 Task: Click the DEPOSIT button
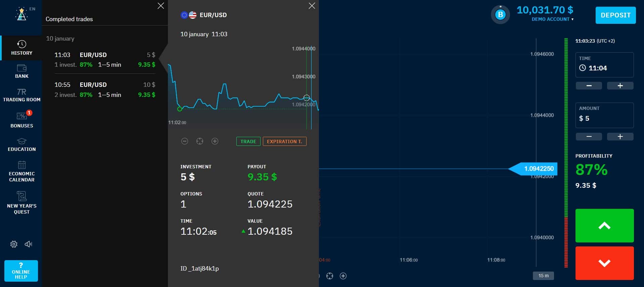[615, 15]
